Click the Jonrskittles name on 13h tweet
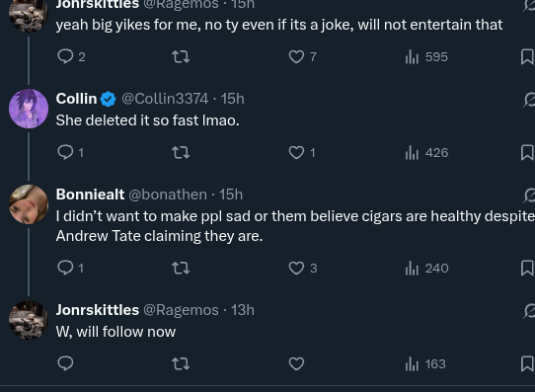 tap(98, 310)
